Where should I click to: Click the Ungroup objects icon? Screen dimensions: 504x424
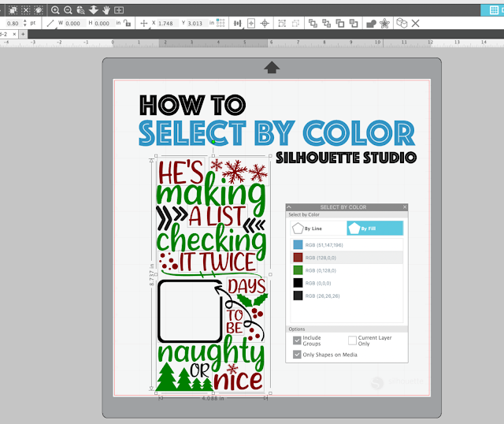point(295,23)
